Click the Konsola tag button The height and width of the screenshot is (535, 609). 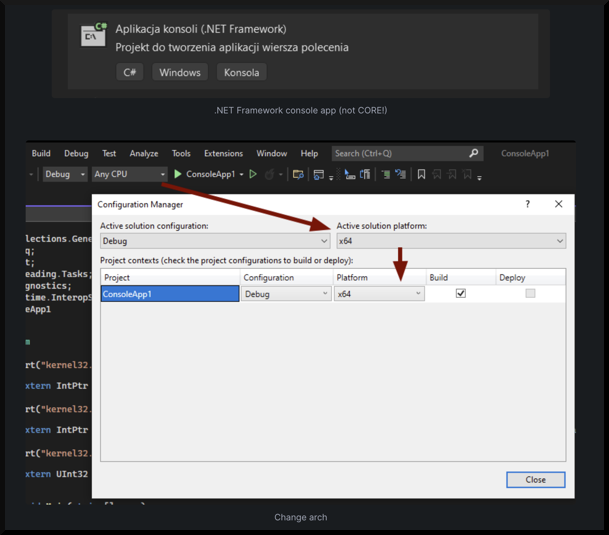pos(241,72)
